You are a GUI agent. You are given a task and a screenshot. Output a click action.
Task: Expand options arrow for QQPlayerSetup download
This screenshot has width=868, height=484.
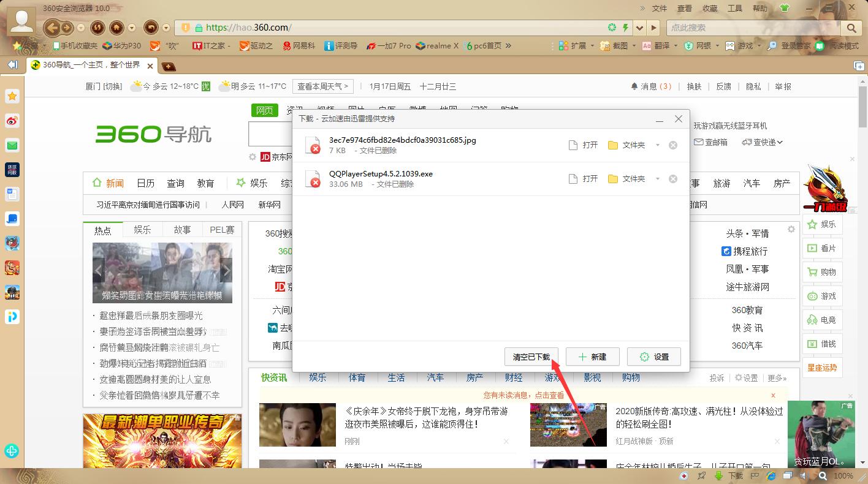point(658,178)
